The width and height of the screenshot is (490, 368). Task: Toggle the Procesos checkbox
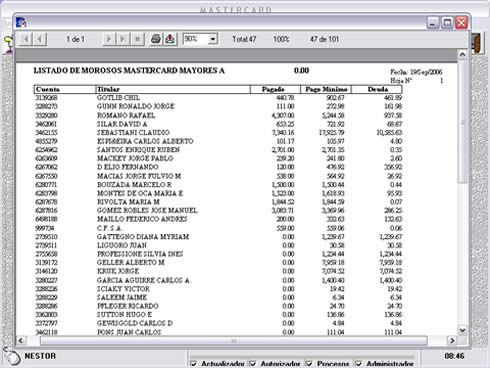click(x=309, y=364)
